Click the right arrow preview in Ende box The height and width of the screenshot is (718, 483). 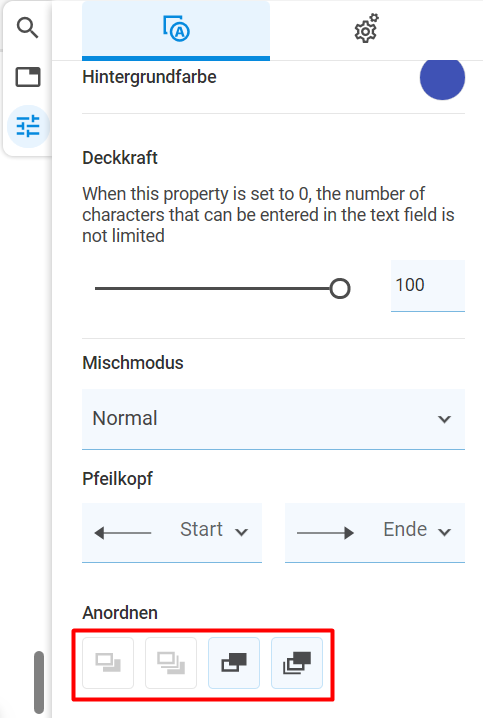pos(326,533)
